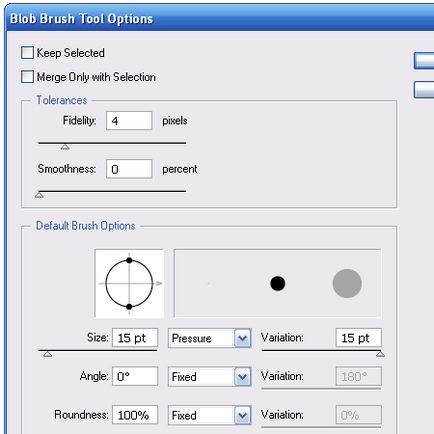Click bottom dot on brush roundness circle

click(x=129, y=307)
